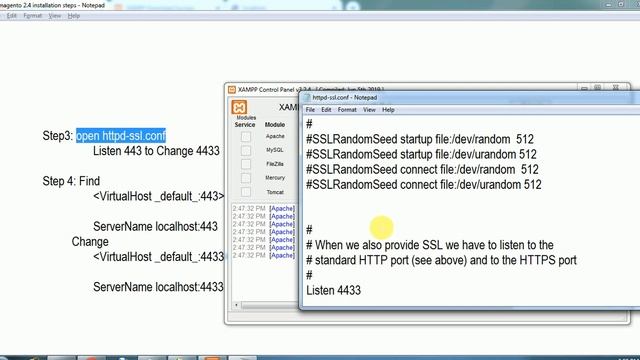This screenshot has height=360, width=640.
Task: Toggle the MySQL service checkbox
Action: [x=246, y=150]
